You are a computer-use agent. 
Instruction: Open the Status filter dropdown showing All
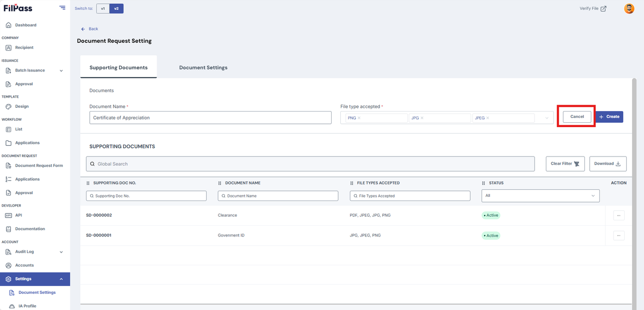click(540, 196)
